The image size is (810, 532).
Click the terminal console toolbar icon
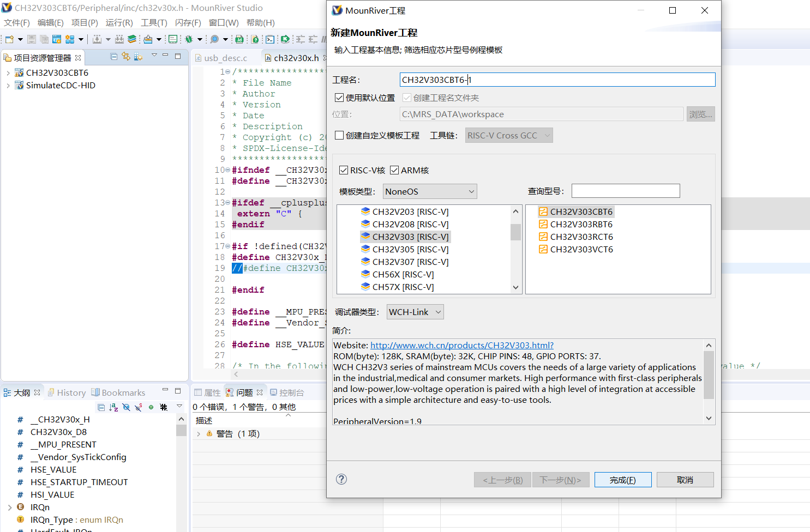[269, 39]
